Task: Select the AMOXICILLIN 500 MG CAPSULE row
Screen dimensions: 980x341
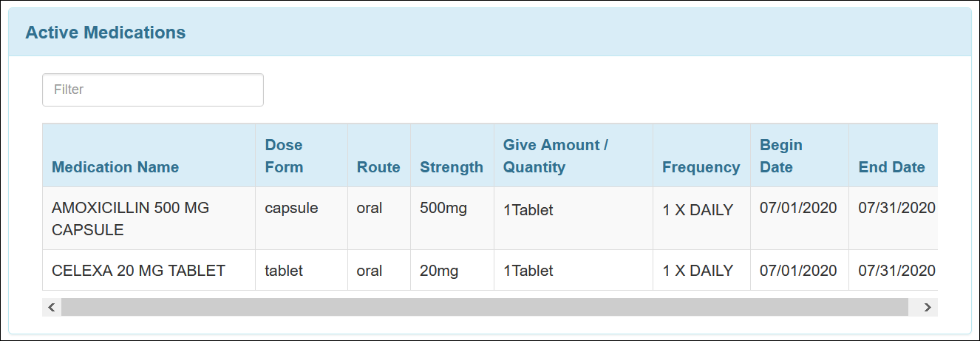Action: (490, 218)
